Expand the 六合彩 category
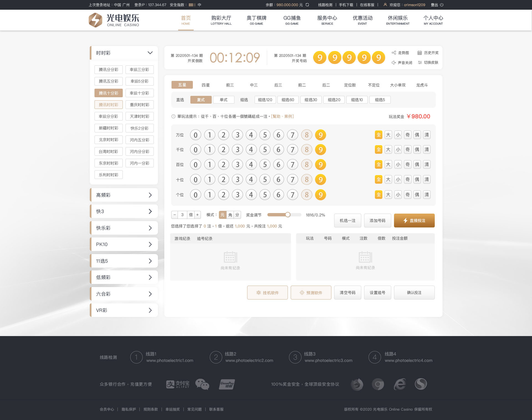The image size is (532, 420). (124, 294)
